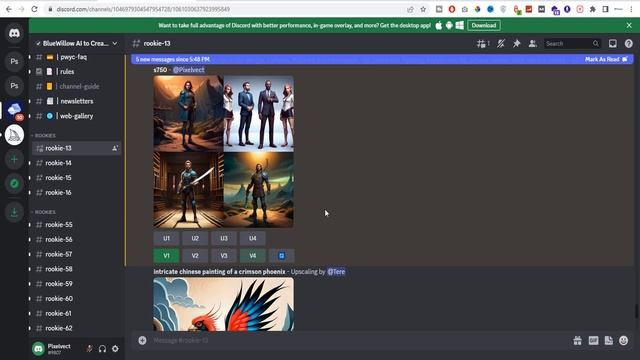Screen dimensions: 640x360
Task: Upscale image with U1 button
Action: pyautogui.click(x=166, y=238)
